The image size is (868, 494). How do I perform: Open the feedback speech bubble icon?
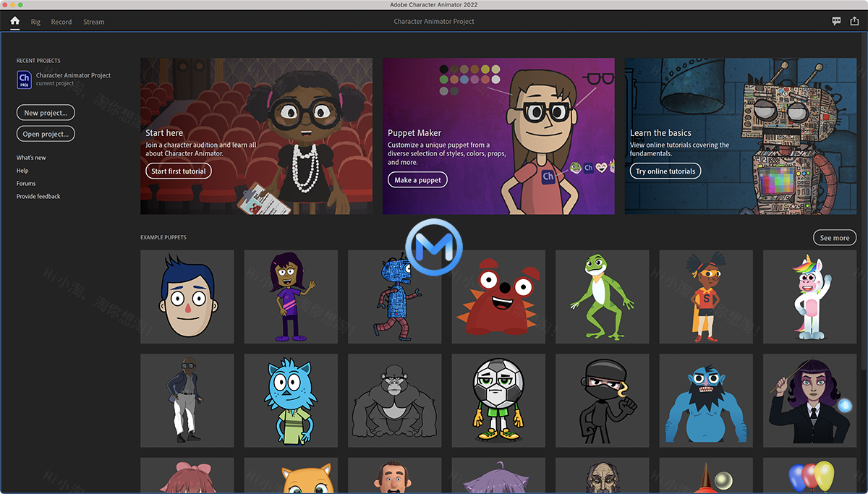836,21
